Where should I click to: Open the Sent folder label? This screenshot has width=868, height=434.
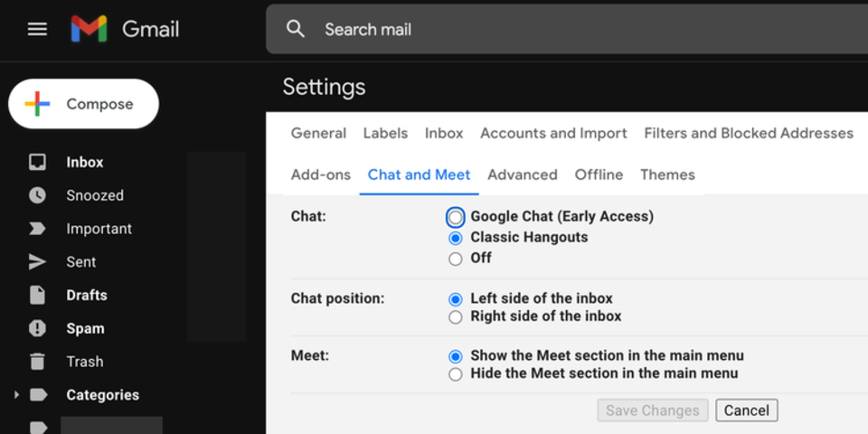coord(80,262)
